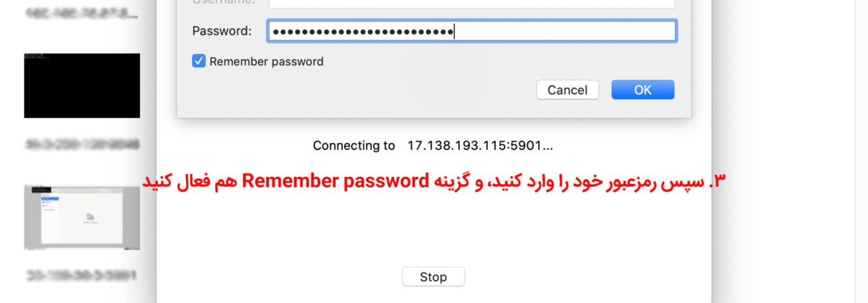Open the gray desktop screen thumbnail
868x303 pixels.
(82, 217)
